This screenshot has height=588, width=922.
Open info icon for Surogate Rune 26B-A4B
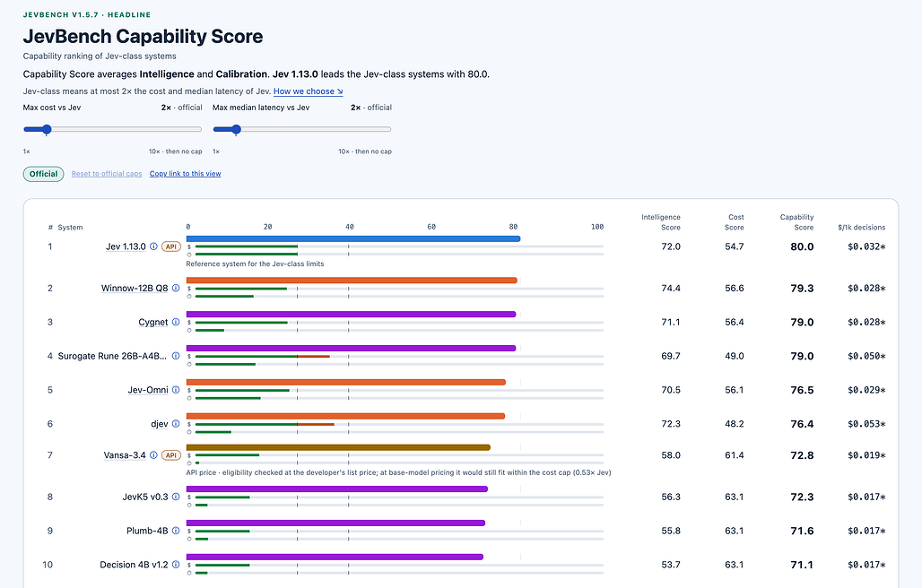(175, 356)
